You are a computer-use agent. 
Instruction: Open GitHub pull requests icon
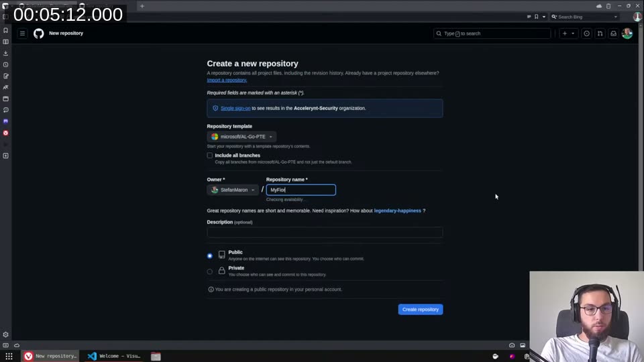[x=600, y=34]
